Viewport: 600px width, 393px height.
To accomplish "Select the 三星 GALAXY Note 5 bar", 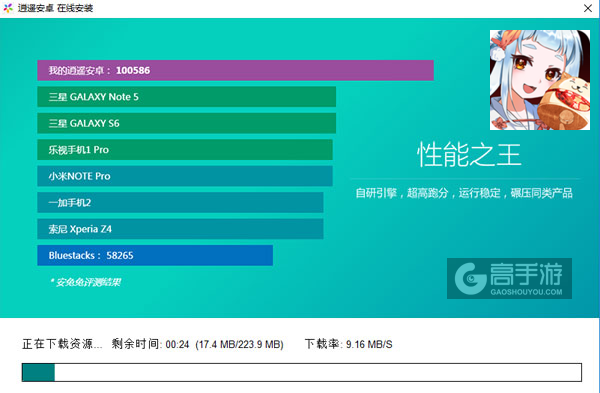I will pyautogui.click(x=186, y=97).
